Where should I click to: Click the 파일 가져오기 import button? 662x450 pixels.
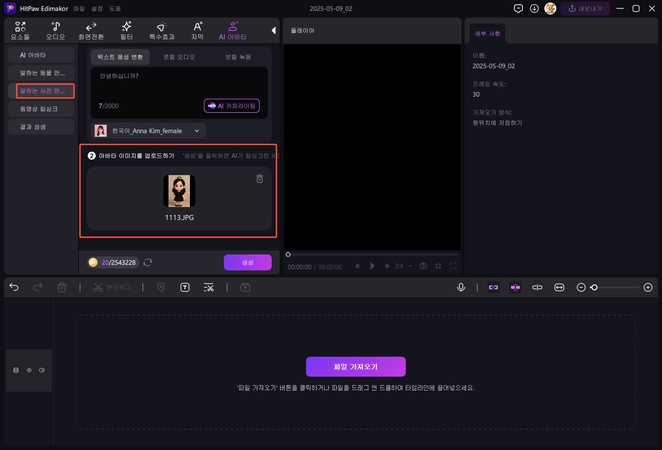[355, 366]
